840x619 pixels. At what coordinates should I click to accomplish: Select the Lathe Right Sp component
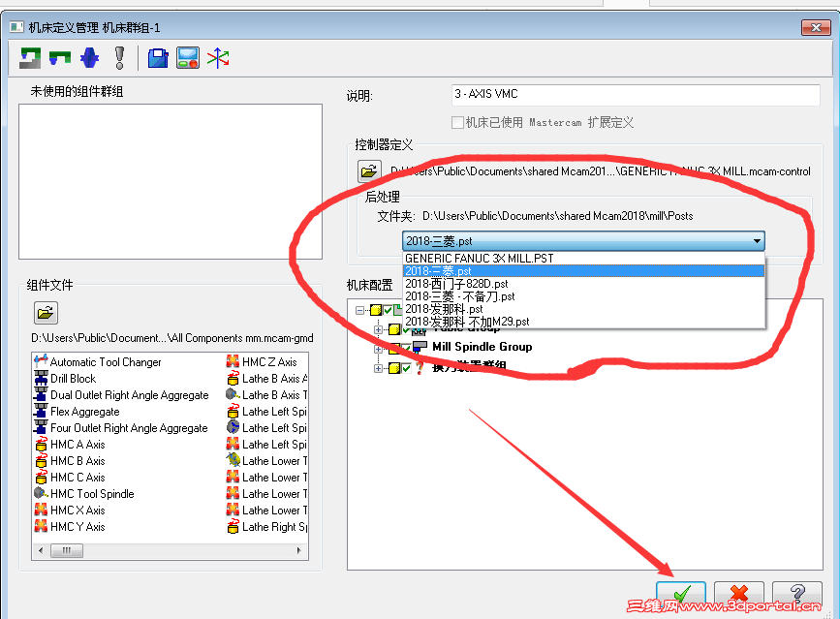point(266,527)
